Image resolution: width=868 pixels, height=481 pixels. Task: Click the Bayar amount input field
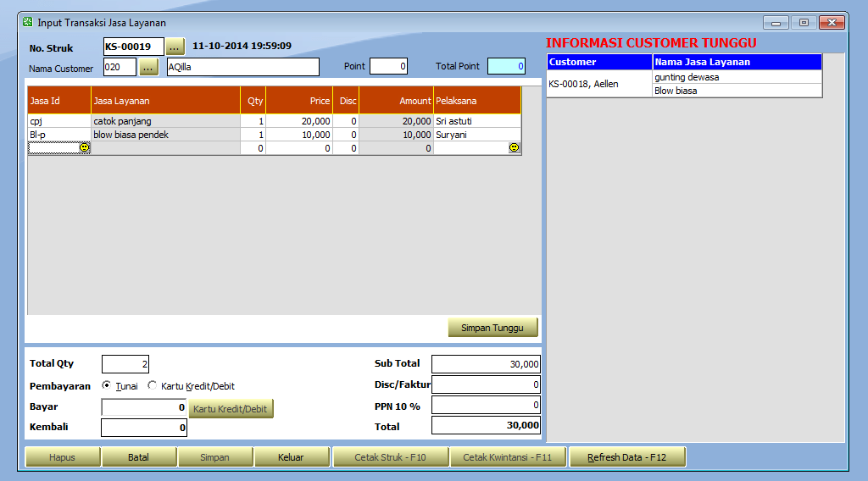(x=143, y=407)
